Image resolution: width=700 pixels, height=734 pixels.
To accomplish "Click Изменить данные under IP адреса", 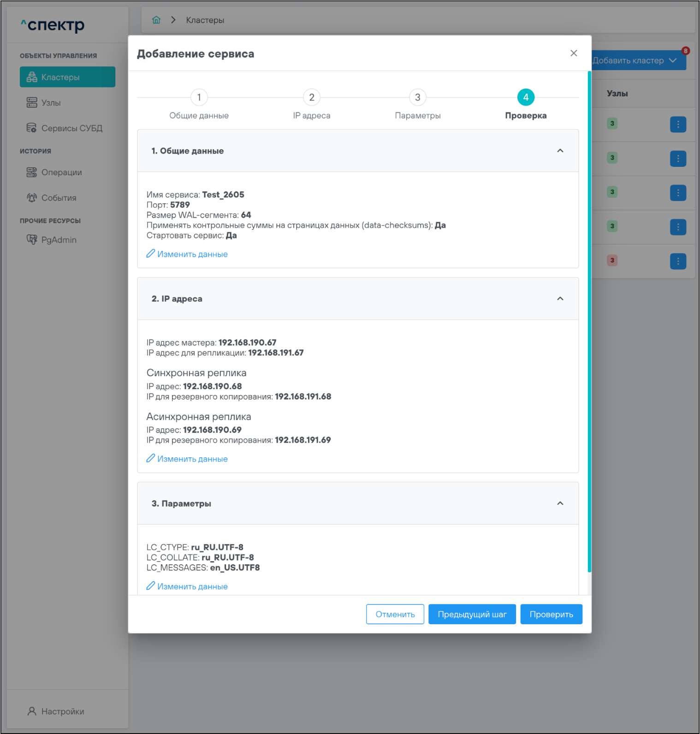I will (x=187, y=459).
